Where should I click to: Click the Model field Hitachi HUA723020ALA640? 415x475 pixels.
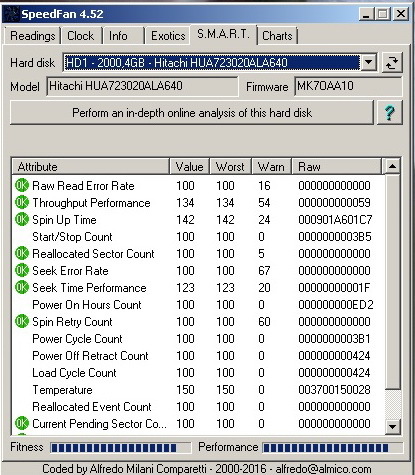(x=142, y=86)
